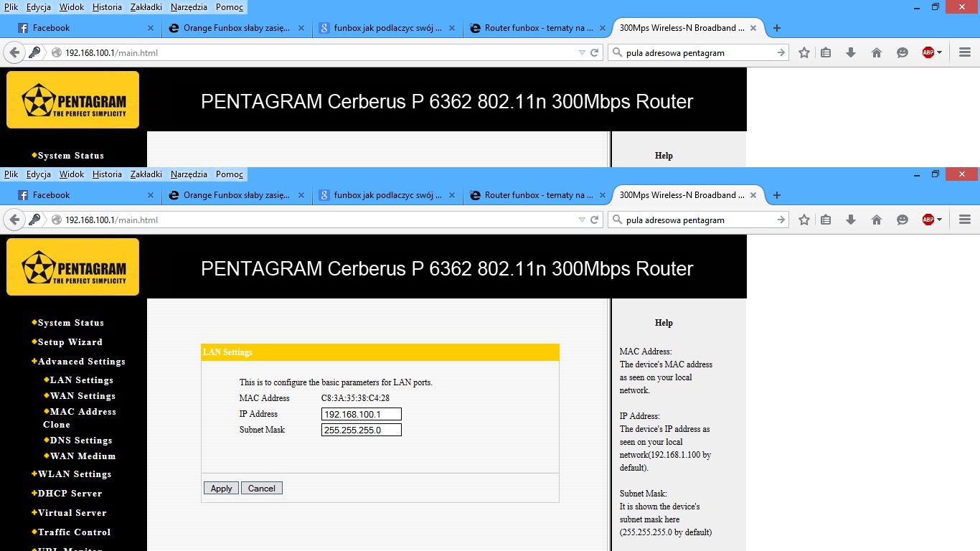Show bookmarks list in the upper window toolbar

coord(826,52)
